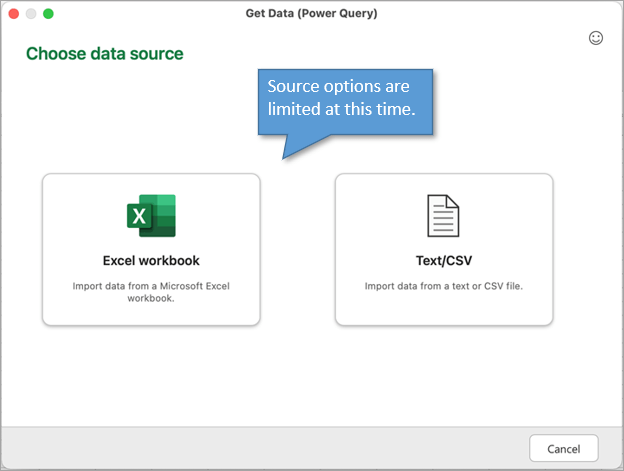Click the Text/CSV document page icon
This screenshot has height=471, width=624.
443,215
